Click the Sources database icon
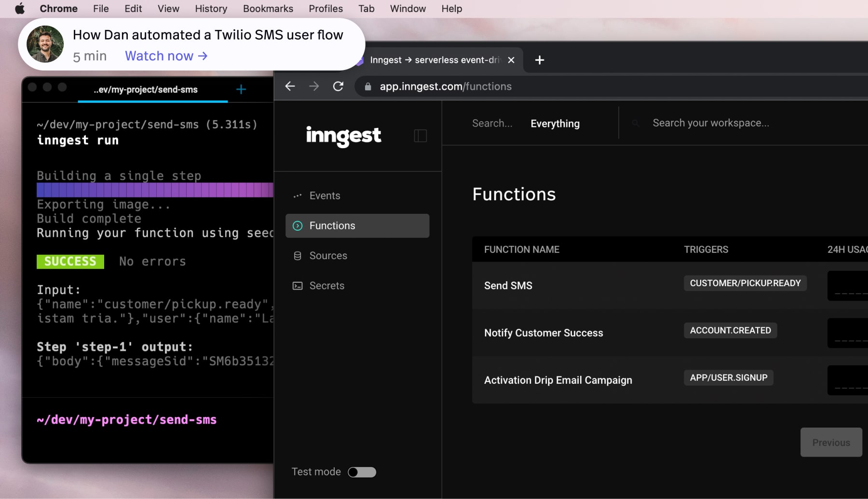The width and height of the screenshot is (868, 499). coord(298,256)
